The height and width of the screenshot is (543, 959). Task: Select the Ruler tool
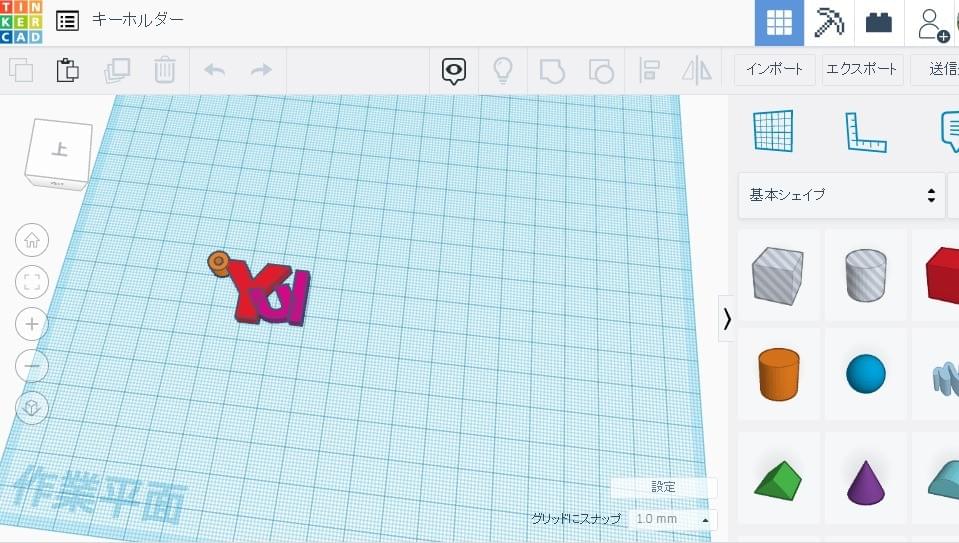[865, 131]
